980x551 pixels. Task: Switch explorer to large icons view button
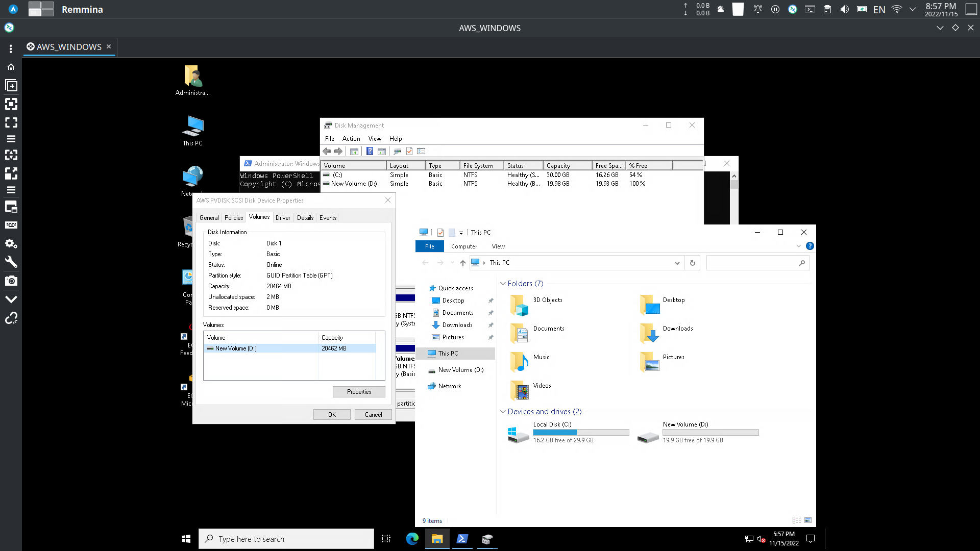coord(808,520)
